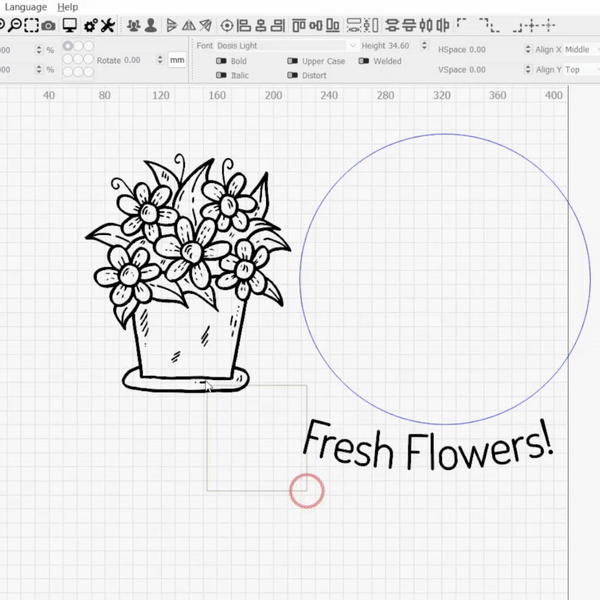Screen dimensions: 600x600
Task: Click the mm units button
Action: point(177,60)
